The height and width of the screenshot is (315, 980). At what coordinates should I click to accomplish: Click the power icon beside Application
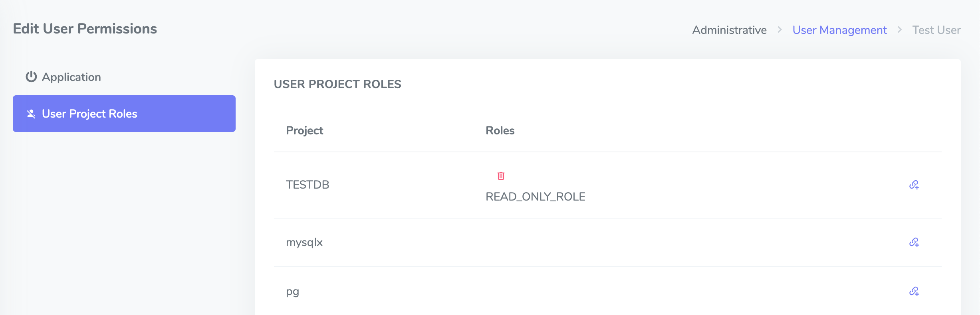(x=31, y=77)
